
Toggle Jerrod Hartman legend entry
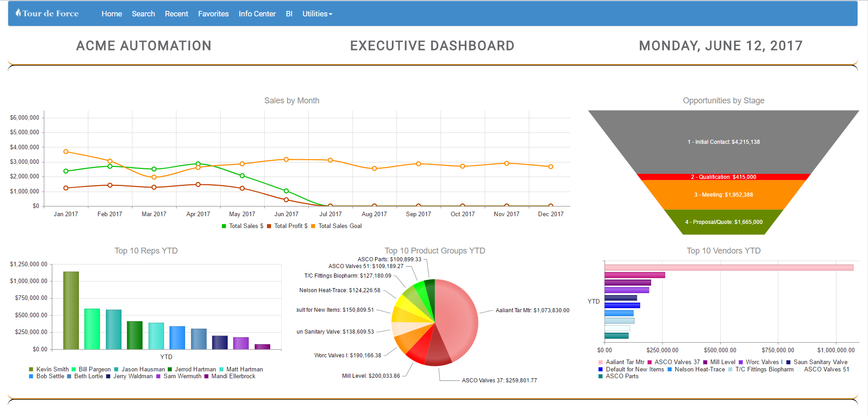point(192,370)
